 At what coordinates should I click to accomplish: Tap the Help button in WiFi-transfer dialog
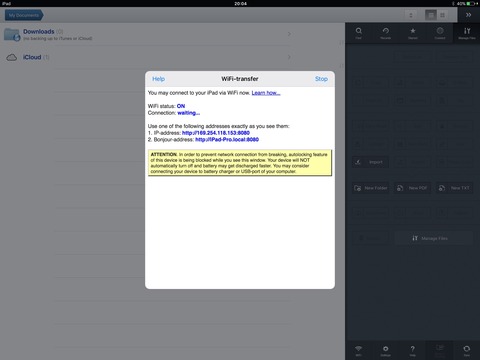click(158, 79)
